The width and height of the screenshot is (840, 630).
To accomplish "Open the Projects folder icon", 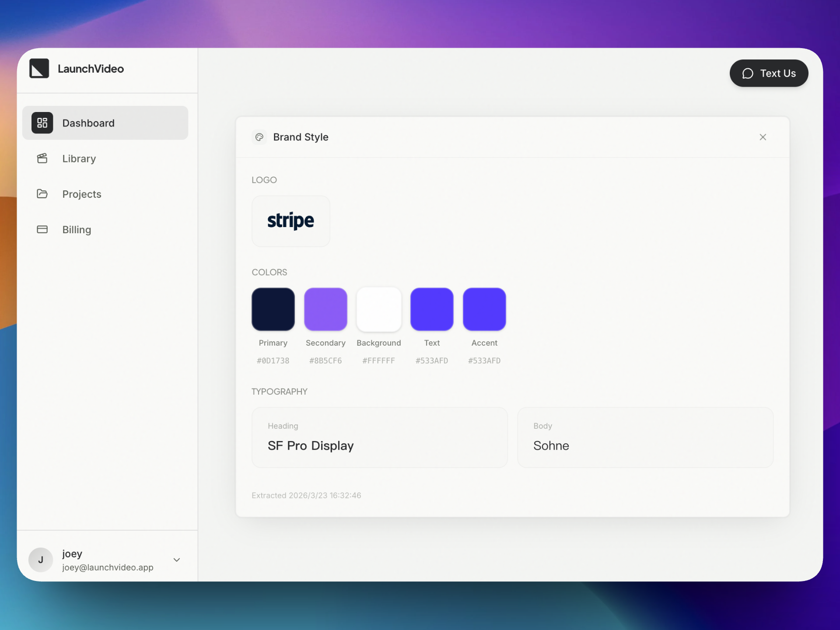I will 42,194.
